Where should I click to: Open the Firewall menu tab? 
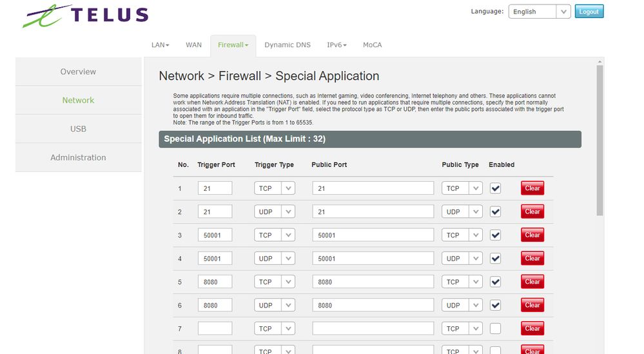click(x=233, y=45)
